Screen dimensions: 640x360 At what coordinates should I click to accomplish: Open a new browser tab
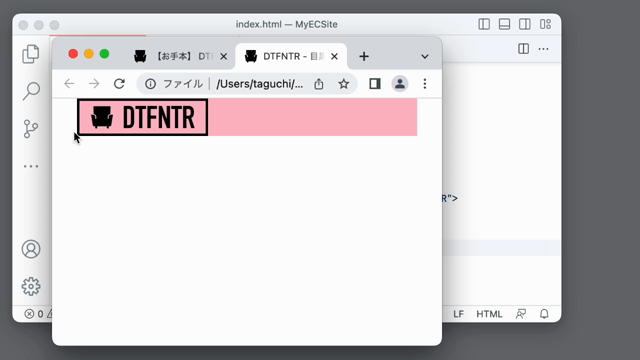(364, 56)
